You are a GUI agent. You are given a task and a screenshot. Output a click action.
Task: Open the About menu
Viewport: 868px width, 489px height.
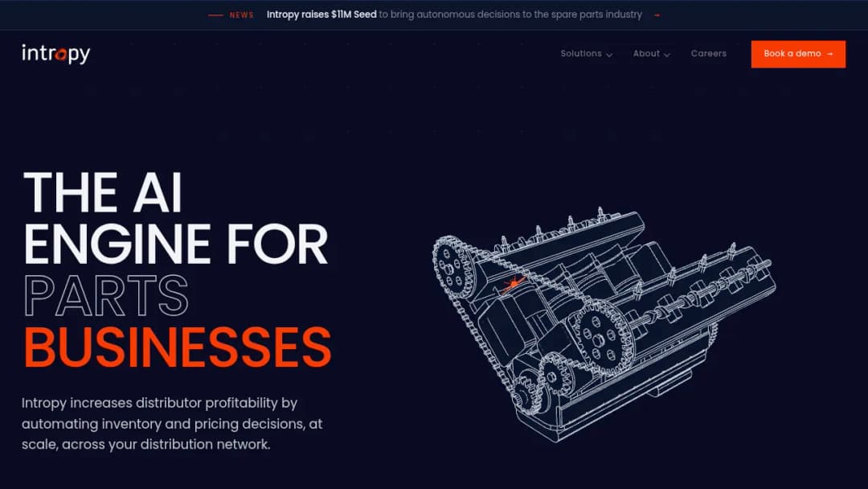(652, 54)
